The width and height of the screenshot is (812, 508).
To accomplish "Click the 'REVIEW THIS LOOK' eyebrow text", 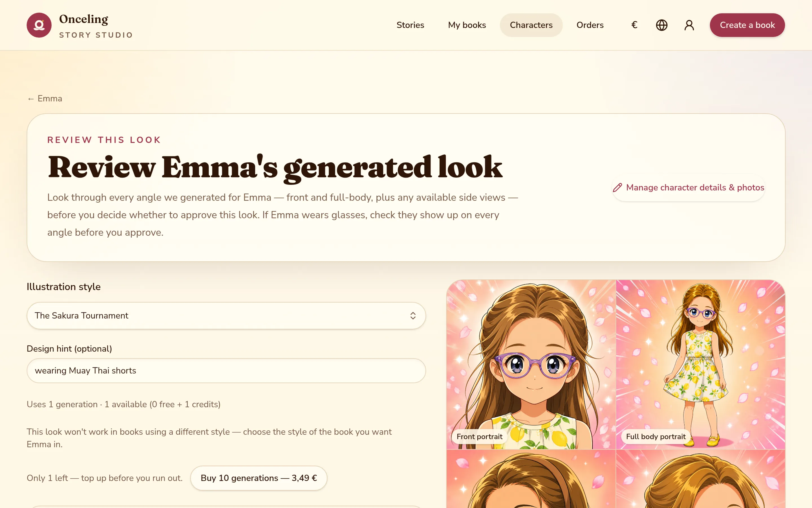I will pyautogui.click(x=104, y=140).
